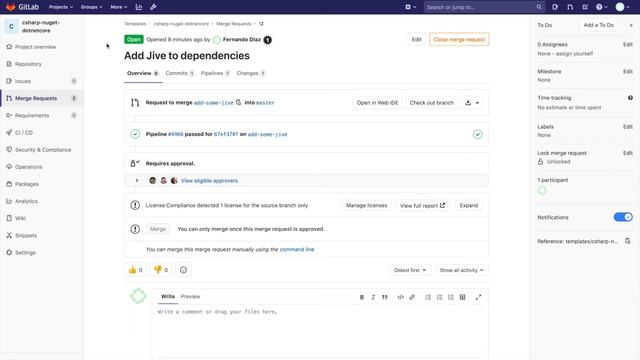
Task: Open the add reaction emoji picker
Action: tap(183, 270)
